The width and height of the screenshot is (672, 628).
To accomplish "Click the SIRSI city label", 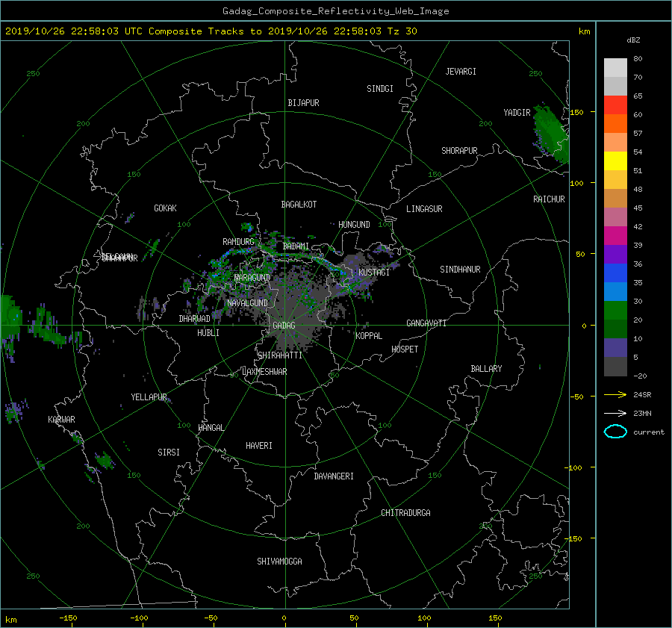I will coord(169,452).
